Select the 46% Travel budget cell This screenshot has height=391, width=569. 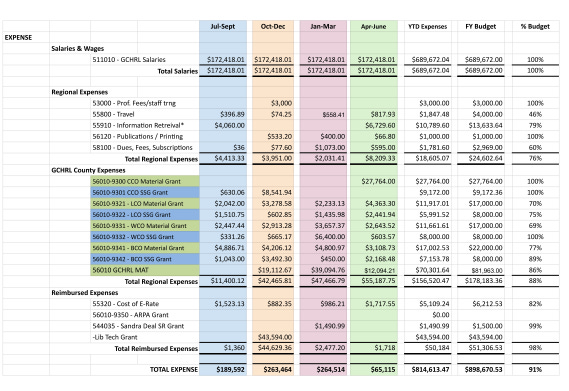[535, 114]
